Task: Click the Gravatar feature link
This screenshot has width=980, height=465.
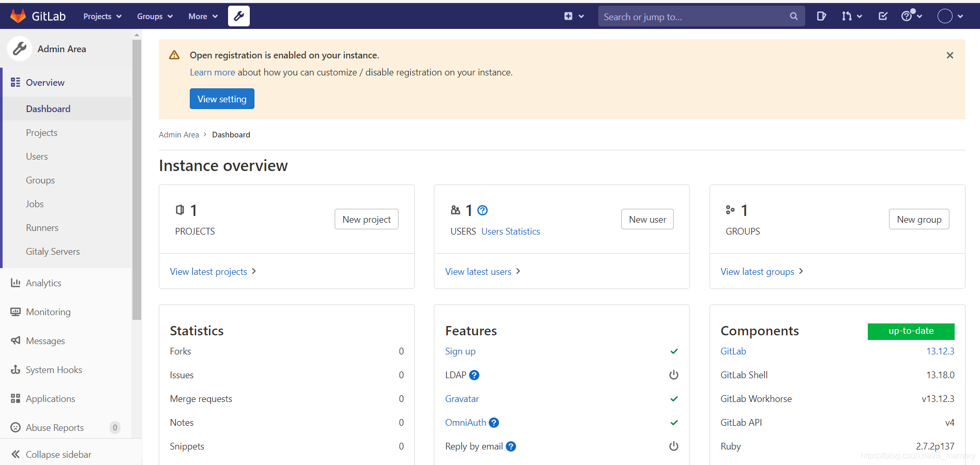Action: pyautogui.click(x=462, y=399)
